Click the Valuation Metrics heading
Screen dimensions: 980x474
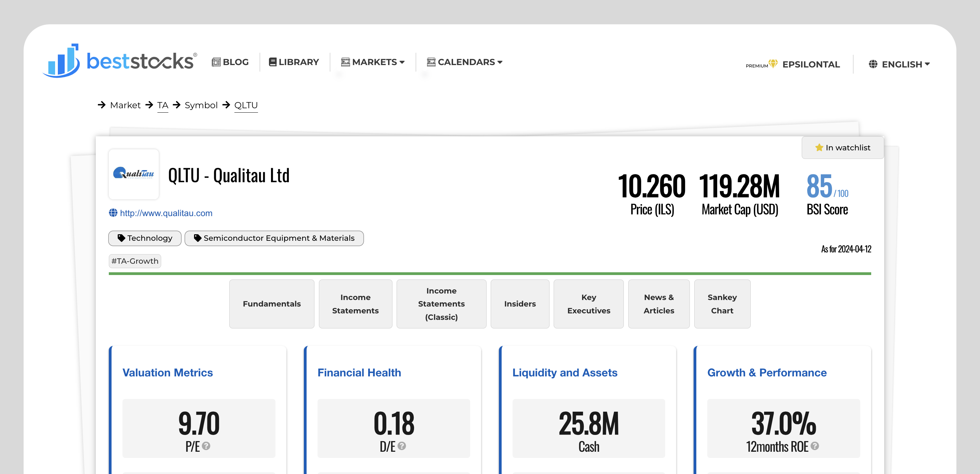[167, 372]
